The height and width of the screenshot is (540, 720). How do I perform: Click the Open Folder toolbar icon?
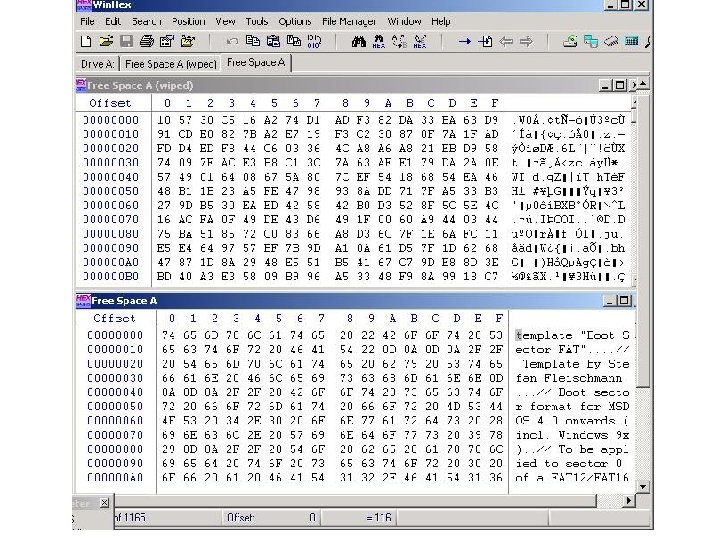[187, 41]
